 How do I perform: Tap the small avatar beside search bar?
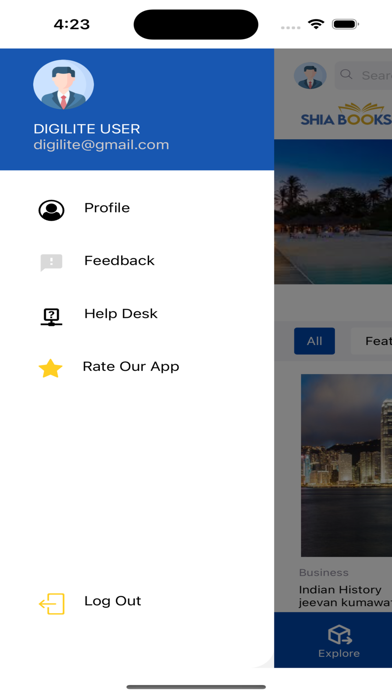310,75
